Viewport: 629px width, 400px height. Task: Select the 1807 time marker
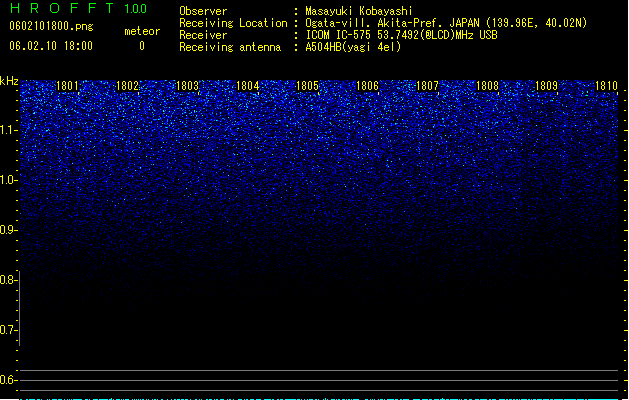coord(427,86)
